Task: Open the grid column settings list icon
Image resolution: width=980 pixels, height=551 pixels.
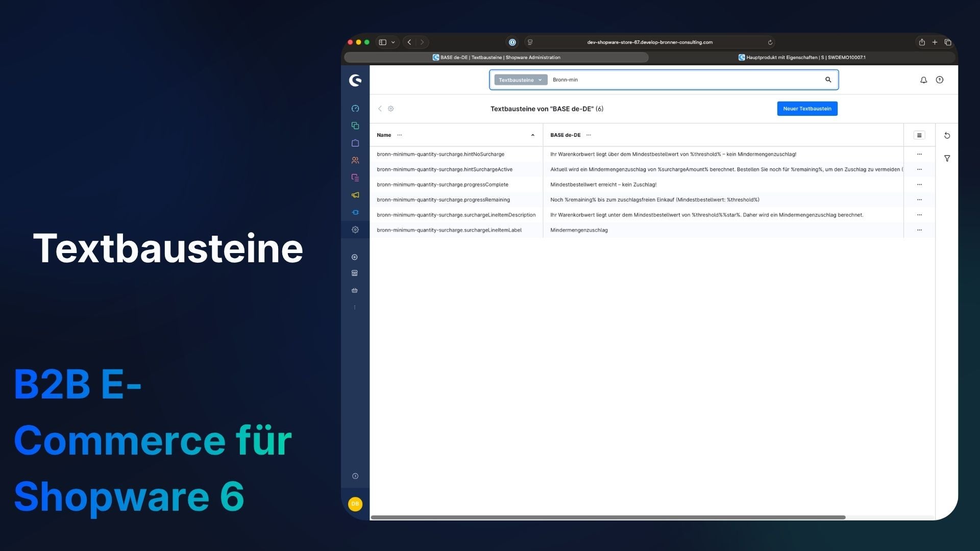Action: (919, 135)
